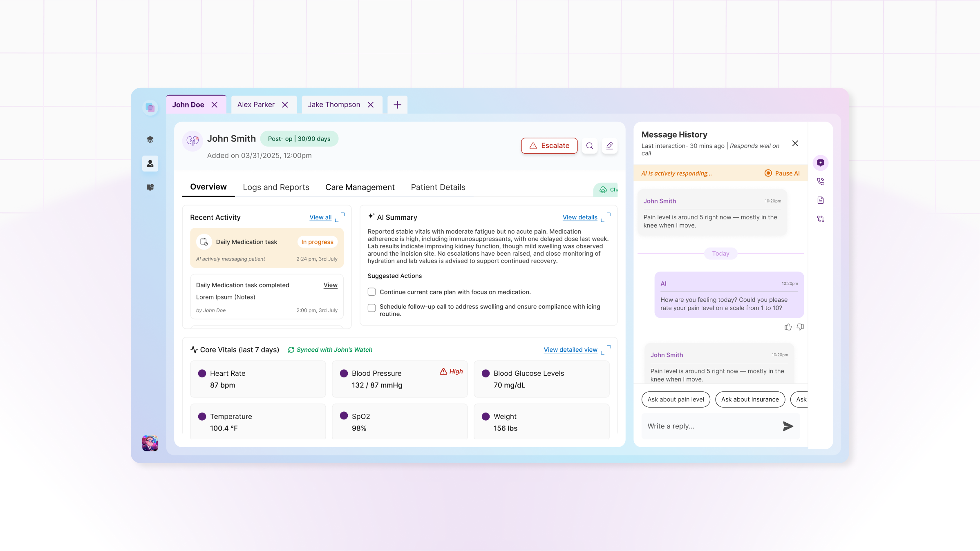Image resolution: width=980 pixels, height=551 pixels.
Task: Click the pencil edit icon in patient header
Action: coord(609,146)
